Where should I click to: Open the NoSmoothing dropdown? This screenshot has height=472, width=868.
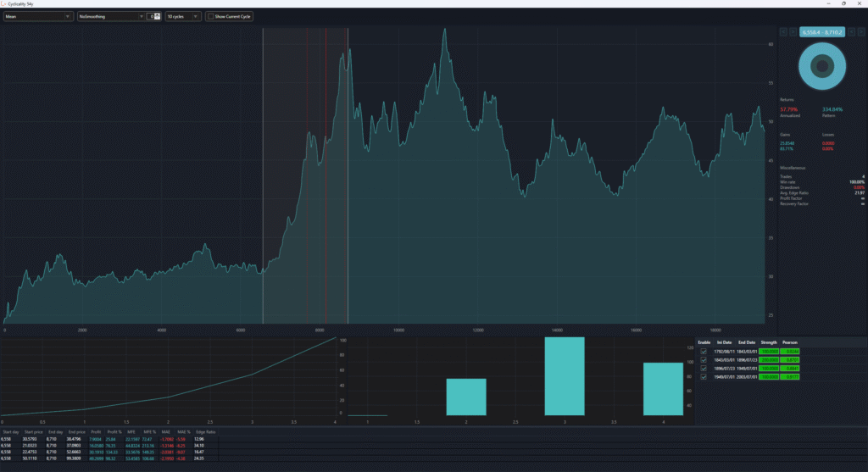click(x=111, y=16)
